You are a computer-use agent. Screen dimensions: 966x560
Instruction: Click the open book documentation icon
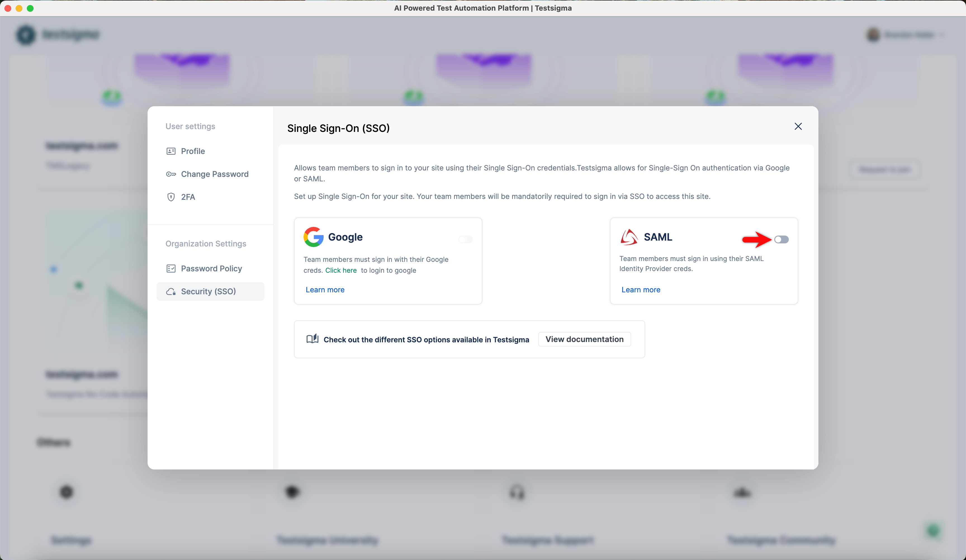coord(312,339)
